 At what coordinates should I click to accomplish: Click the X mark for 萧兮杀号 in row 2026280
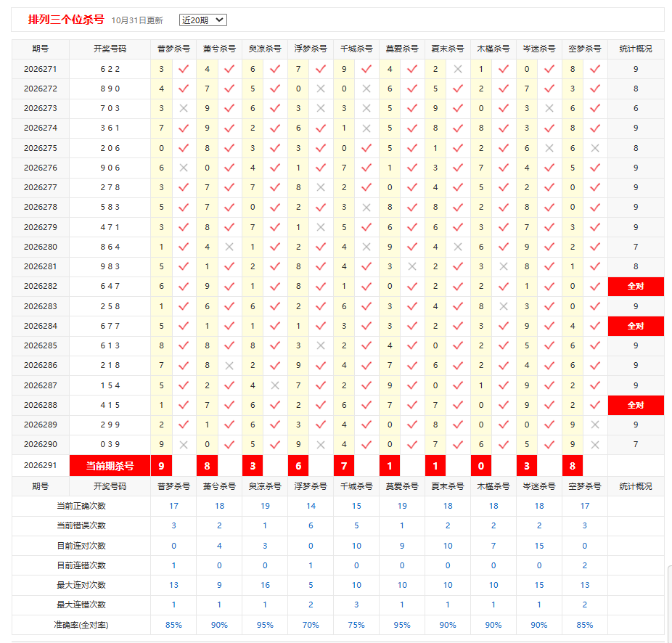point(229,247)
